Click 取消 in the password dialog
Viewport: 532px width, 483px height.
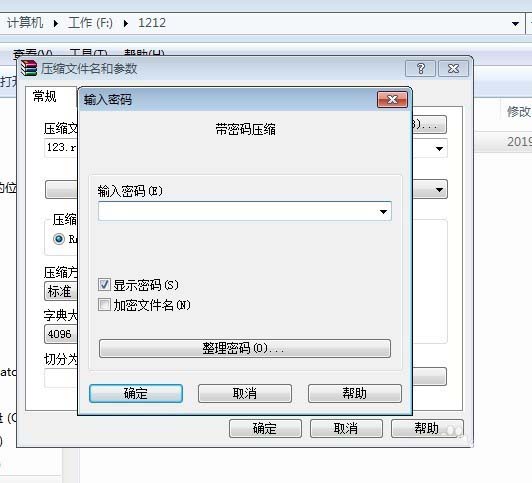tap(245, 393)
